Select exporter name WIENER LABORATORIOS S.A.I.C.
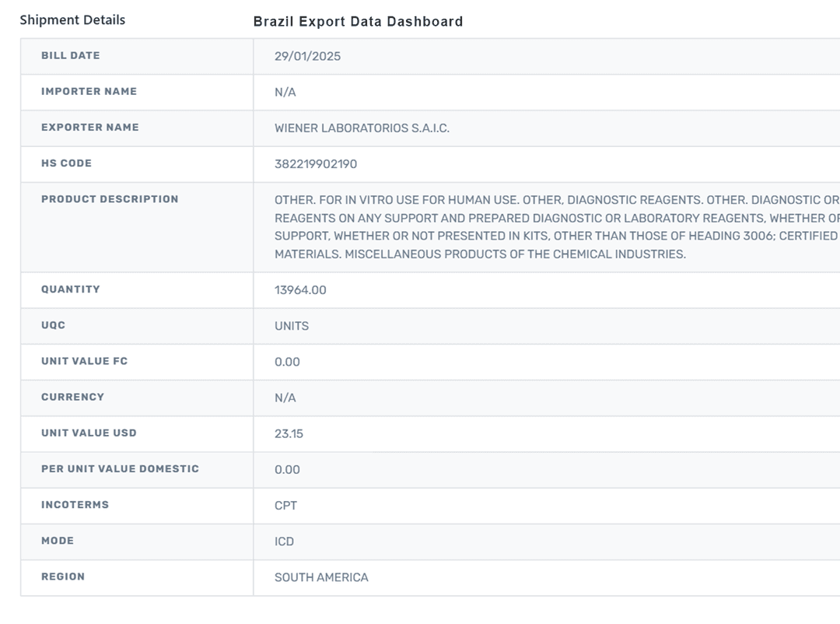 (x=362, y=128)
